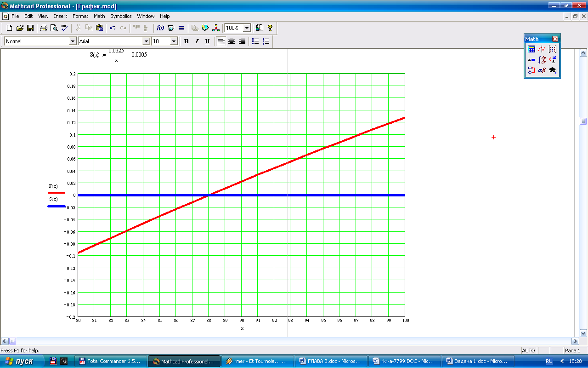
Task: Toggle italic formatting
Action: click(197, 41)
